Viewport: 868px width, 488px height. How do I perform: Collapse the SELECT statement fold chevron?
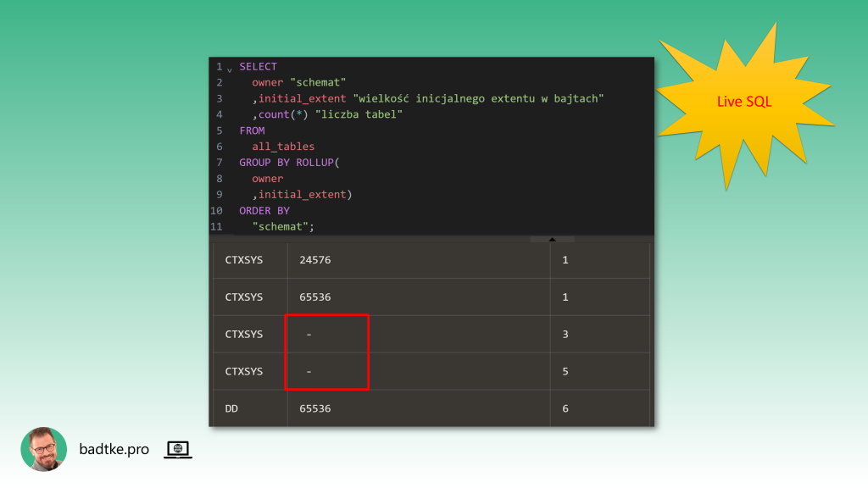[229, 68]
